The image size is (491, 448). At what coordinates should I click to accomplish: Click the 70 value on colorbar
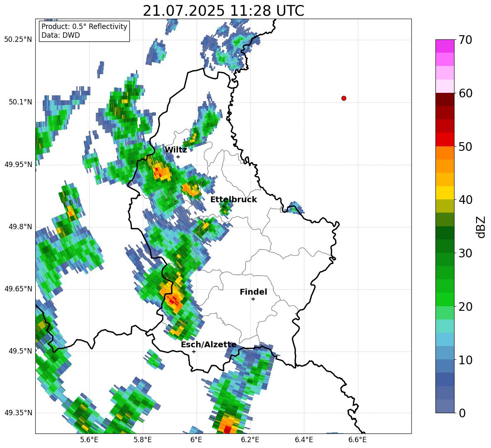[x=465, y=40]
